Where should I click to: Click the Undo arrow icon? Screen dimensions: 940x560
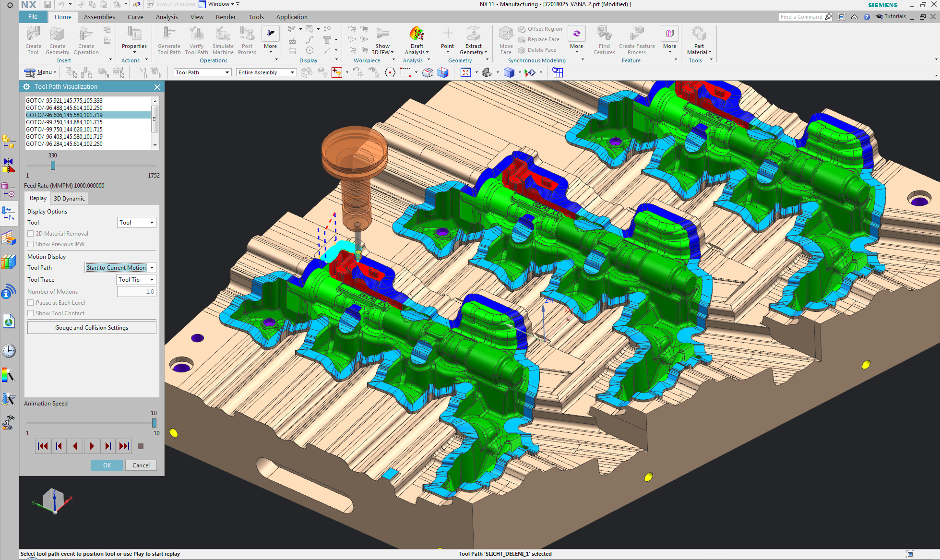click(x=61, y=4)
